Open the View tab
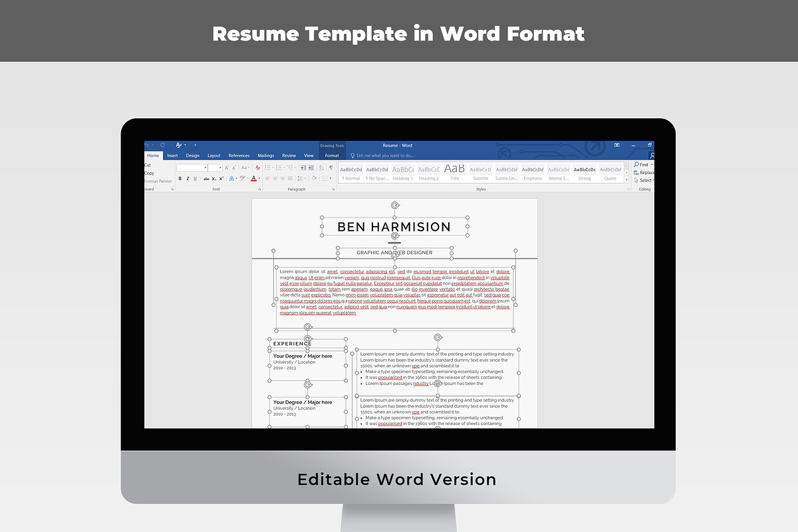798x532 pixels. click(309, 156)
